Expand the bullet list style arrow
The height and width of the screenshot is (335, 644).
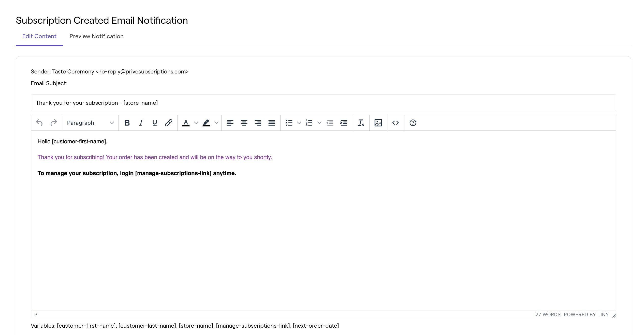point(299,123)
